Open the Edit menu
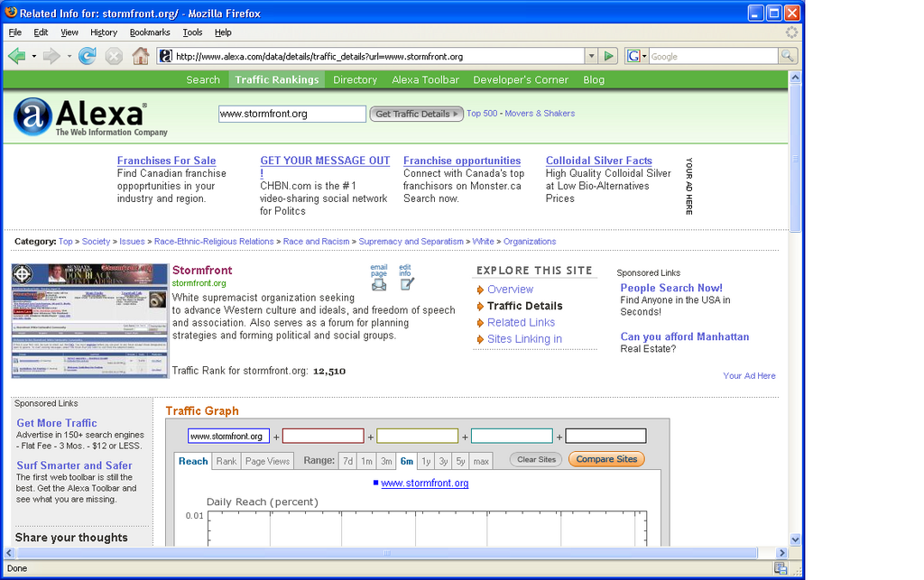924x580 pixels. 41,32
